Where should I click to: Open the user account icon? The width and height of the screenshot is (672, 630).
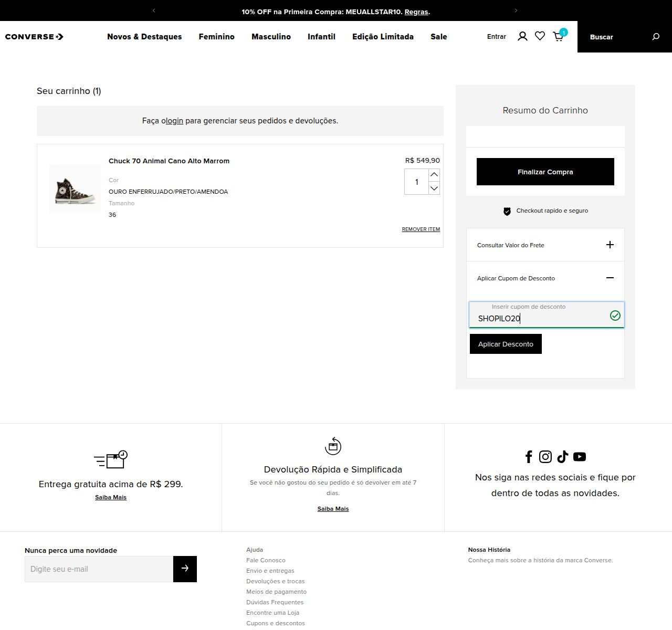522,36
